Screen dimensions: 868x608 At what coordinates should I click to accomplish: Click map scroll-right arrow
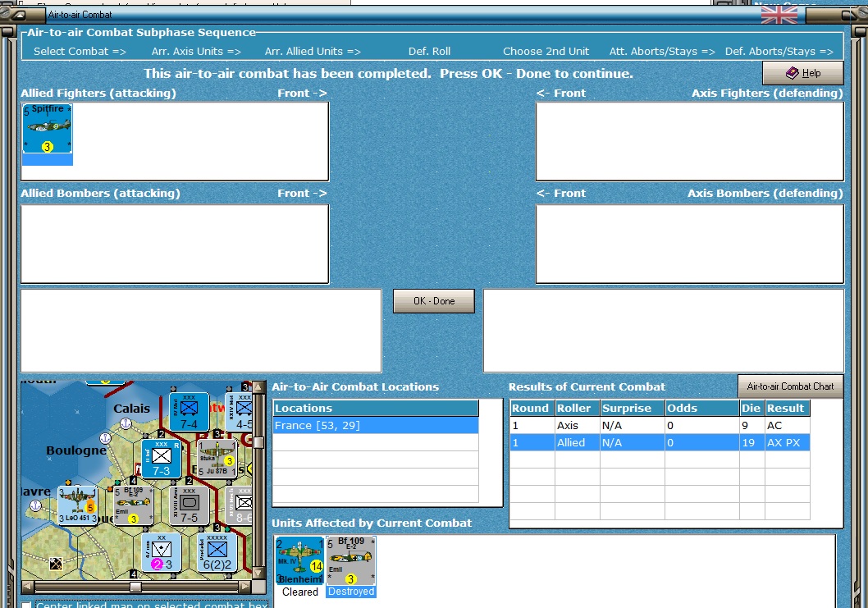click(x=245, y=586)
